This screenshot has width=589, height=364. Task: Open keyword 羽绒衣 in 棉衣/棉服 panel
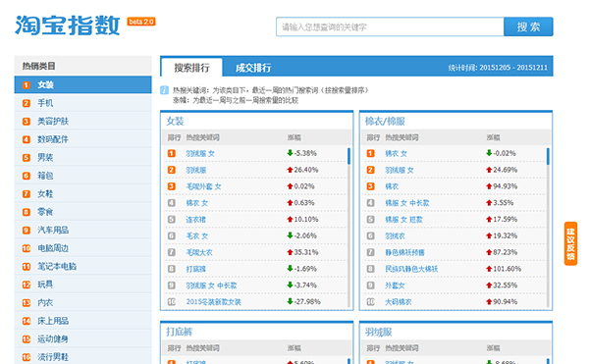coord(395,236)
